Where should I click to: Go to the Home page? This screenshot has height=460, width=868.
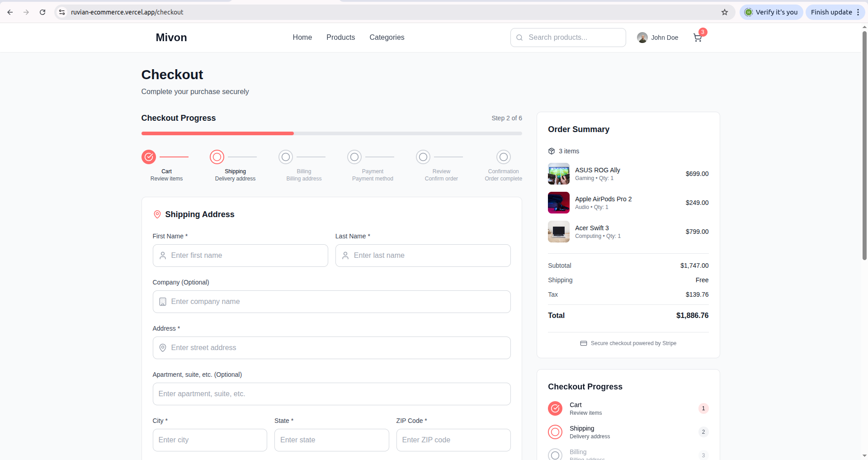click(302, 38)
